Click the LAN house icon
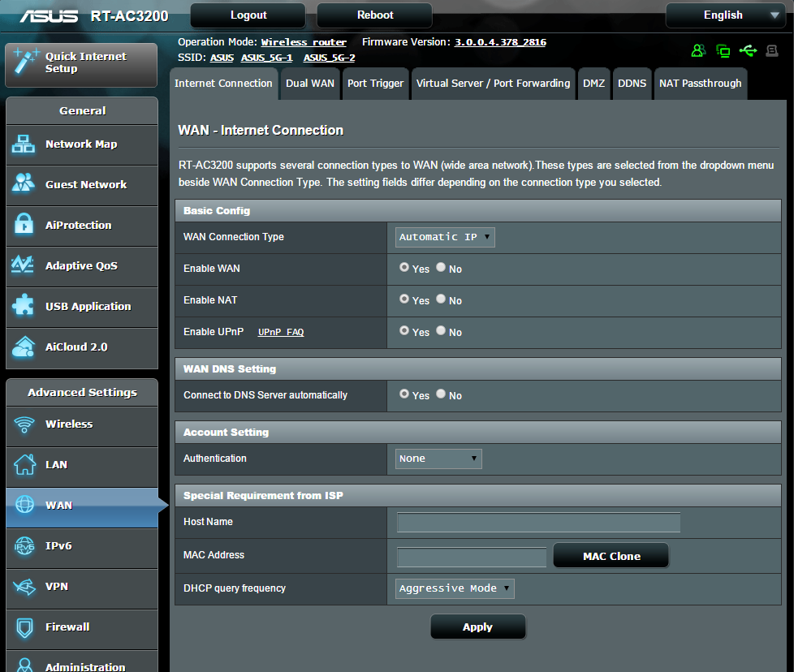The width and height of the screenshot is (794, 672). tap(24, 464)
